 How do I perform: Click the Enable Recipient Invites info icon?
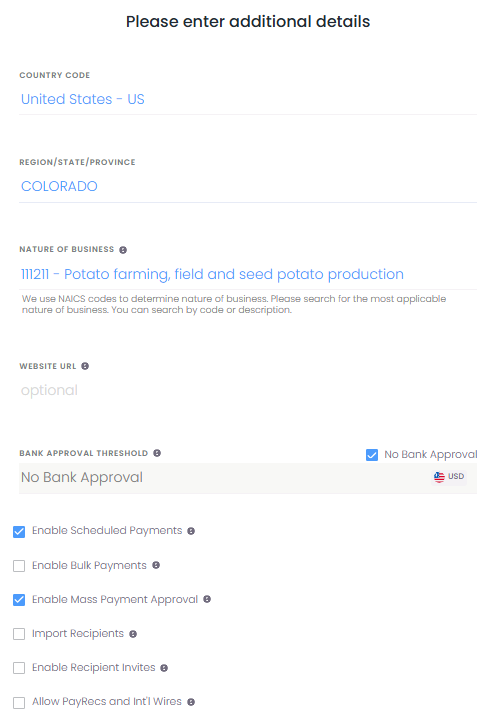[164, 668]
